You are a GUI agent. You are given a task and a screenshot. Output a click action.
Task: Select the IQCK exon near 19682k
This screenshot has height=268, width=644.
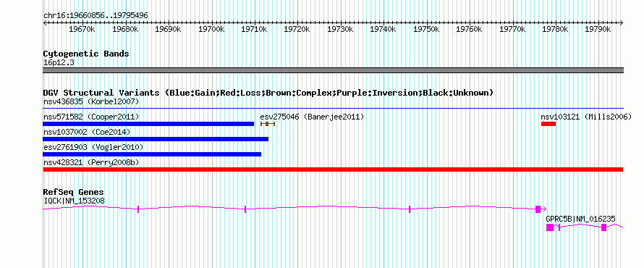138,209
